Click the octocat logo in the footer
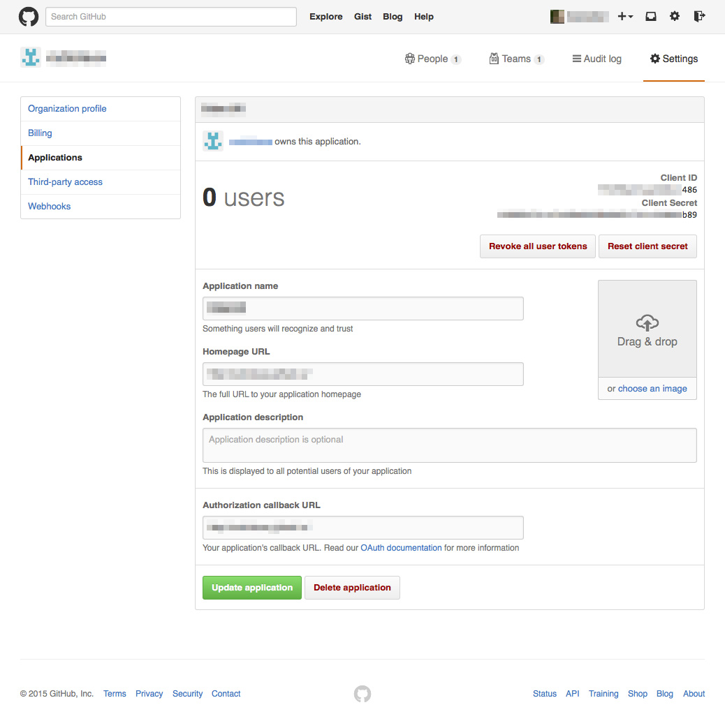The height and width of the screenshot is (728, 725). pos(362,694)
